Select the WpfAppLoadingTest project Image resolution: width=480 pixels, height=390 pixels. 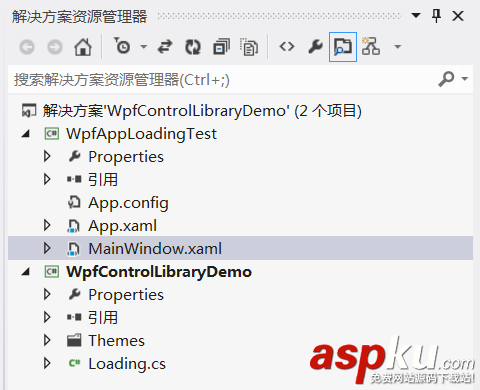coord(141,134)
